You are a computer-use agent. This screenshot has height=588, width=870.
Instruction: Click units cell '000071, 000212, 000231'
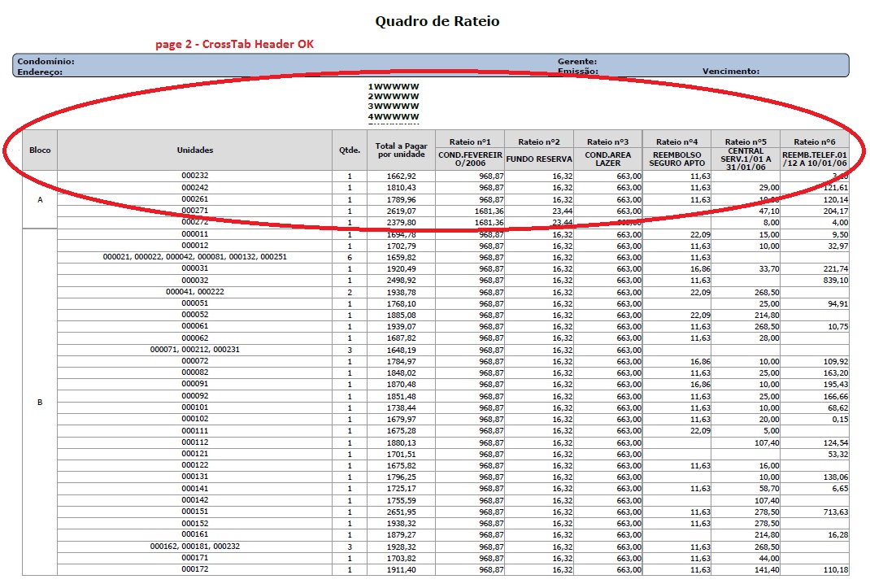click(195, 349)
